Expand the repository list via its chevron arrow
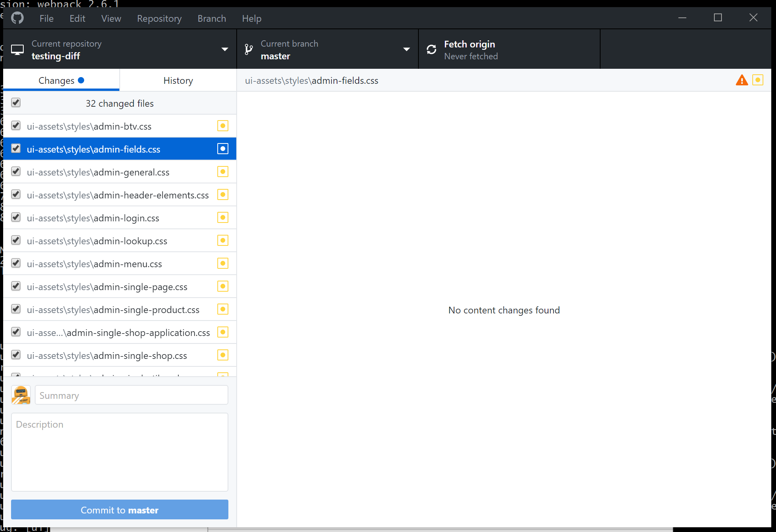This screenshot has width=776, height=532. click(x=224, y=49)
